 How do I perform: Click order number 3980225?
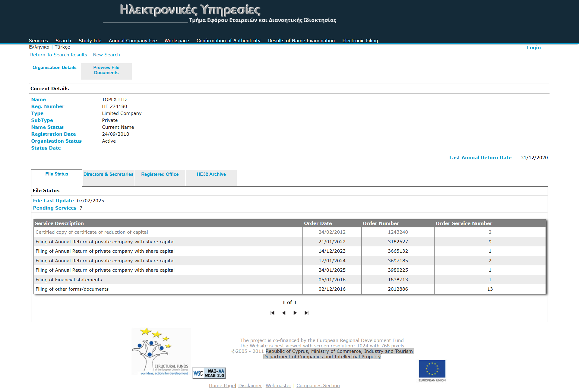(398, 270)
